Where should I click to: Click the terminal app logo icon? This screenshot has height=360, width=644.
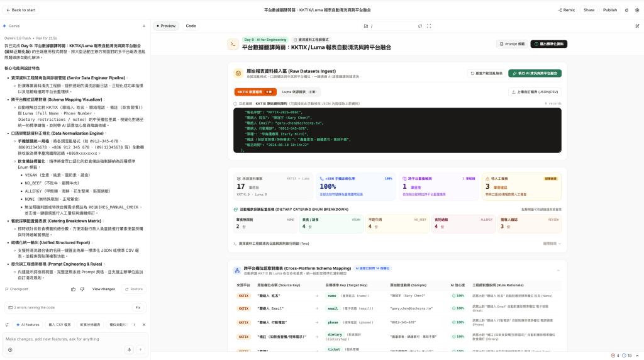(x=233, y=44)
